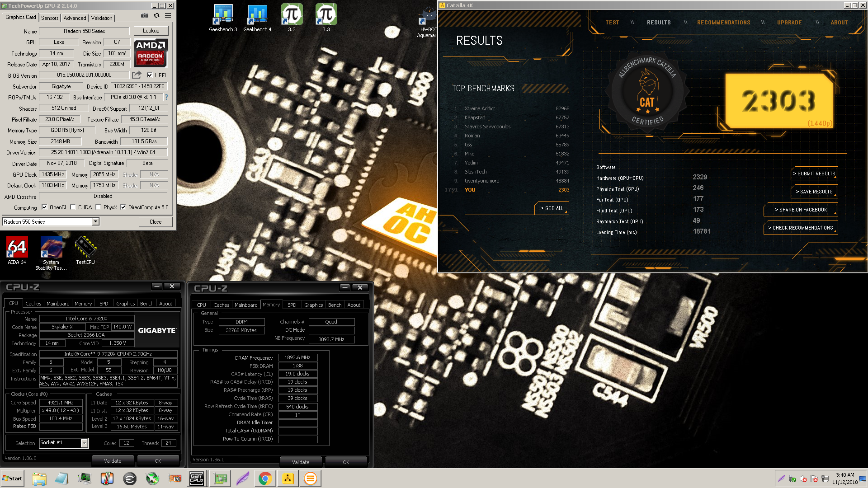Switch to the Advanced tab in GPU-Z
This screenshot has width=868, height=488.
(x=75, y=18)
